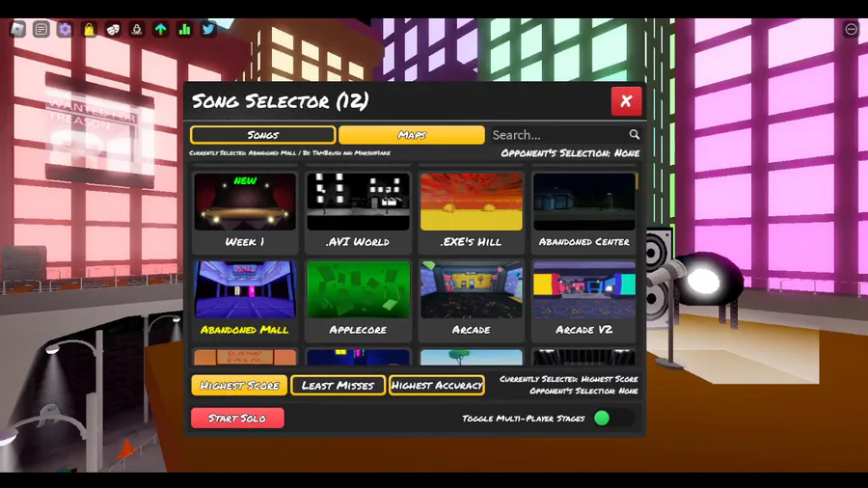Click the rainbow up-arrow icon
This screenshot has width=868, height=488.
tap(160, 29)
